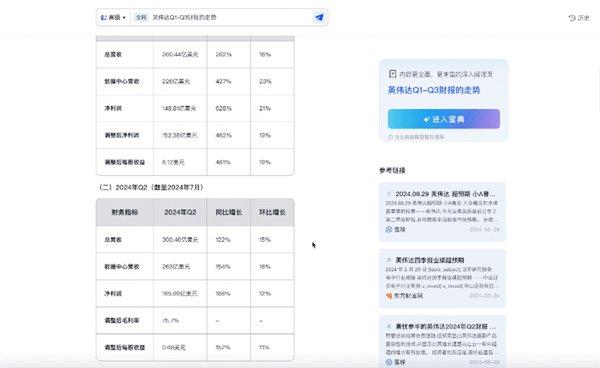
Task: Click the 财务指标 column header
Action: 125,212
